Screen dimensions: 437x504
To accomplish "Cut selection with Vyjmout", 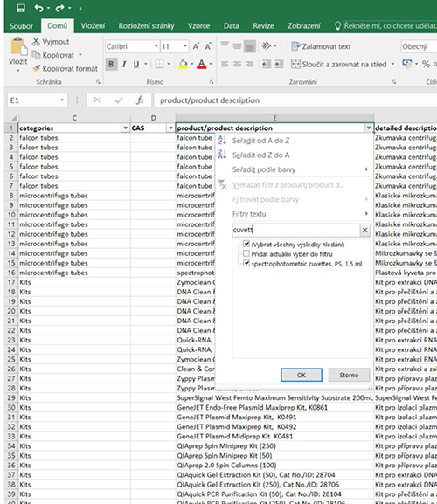I will 51,42.
